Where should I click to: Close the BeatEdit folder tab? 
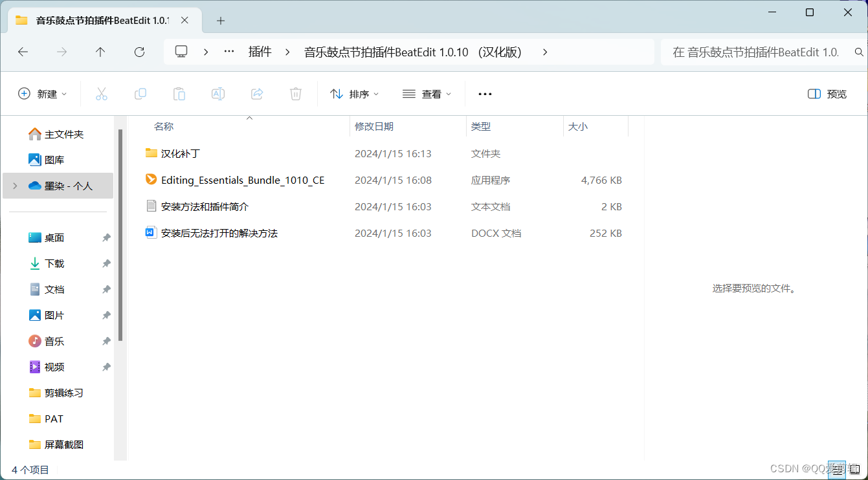coord(183,21)
